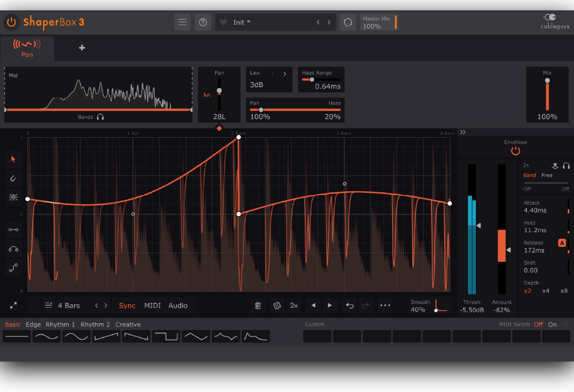Select the Pan shaper tab
The height and width of the screenshot is (392, 574).
click(x=27, y=48)
